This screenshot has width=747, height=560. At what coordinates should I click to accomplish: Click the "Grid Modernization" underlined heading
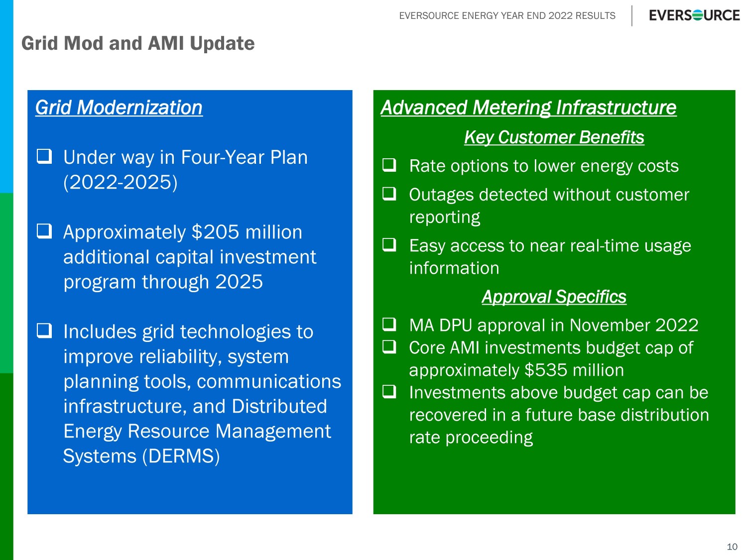click(119, 108)
